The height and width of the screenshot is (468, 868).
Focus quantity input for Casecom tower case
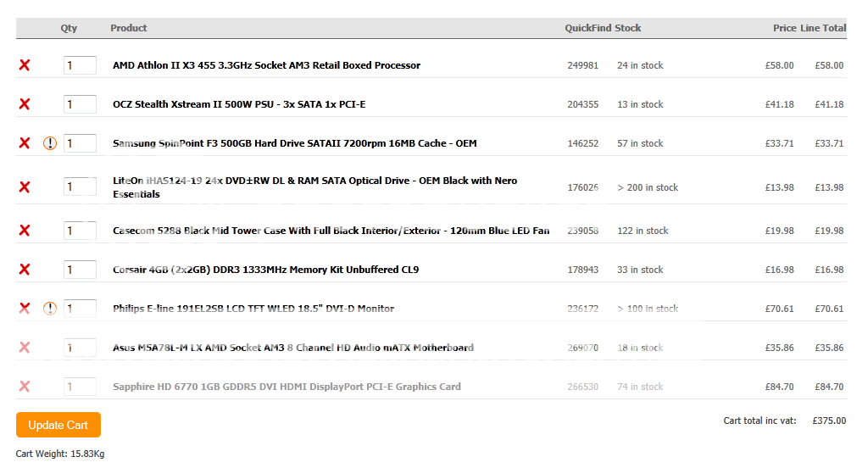pyautogui.click(x=80, y=231)
